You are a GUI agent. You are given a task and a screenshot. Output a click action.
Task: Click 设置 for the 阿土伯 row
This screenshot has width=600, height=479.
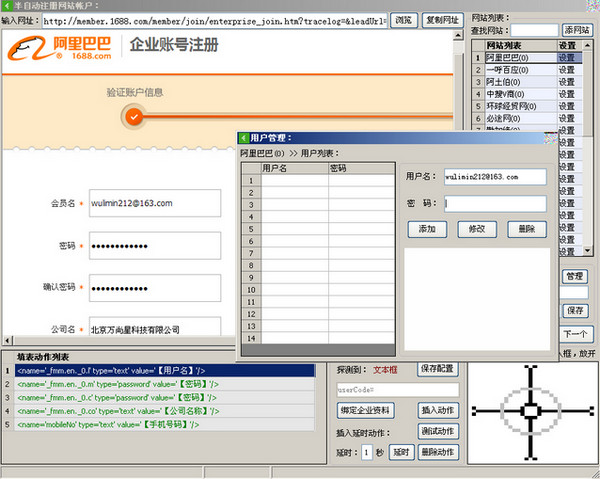pyautogui.click(x=570, y=82)
